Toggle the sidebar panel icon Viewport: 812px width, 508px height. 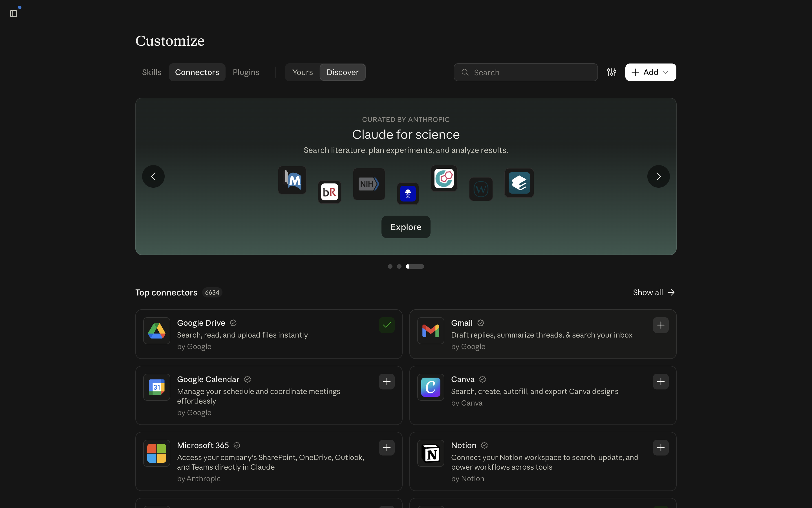coord(14,14)
